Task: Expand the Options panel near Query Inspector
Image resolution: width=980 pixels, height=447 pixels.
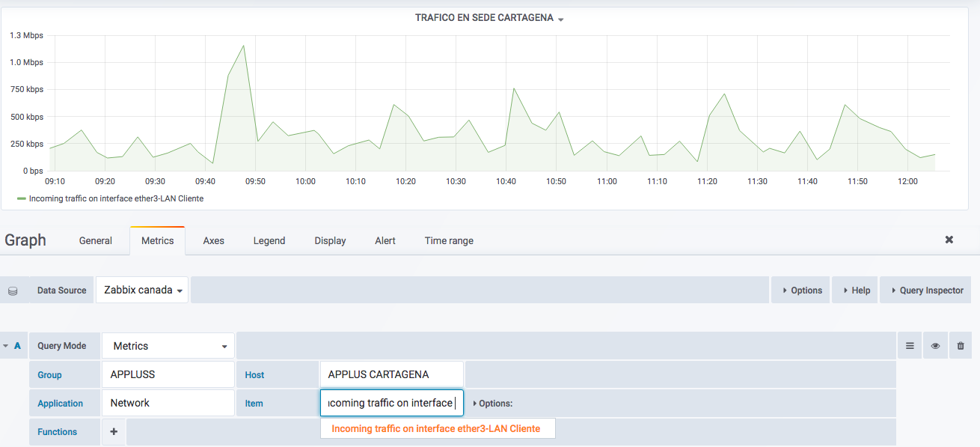Action: pos(800,290)
